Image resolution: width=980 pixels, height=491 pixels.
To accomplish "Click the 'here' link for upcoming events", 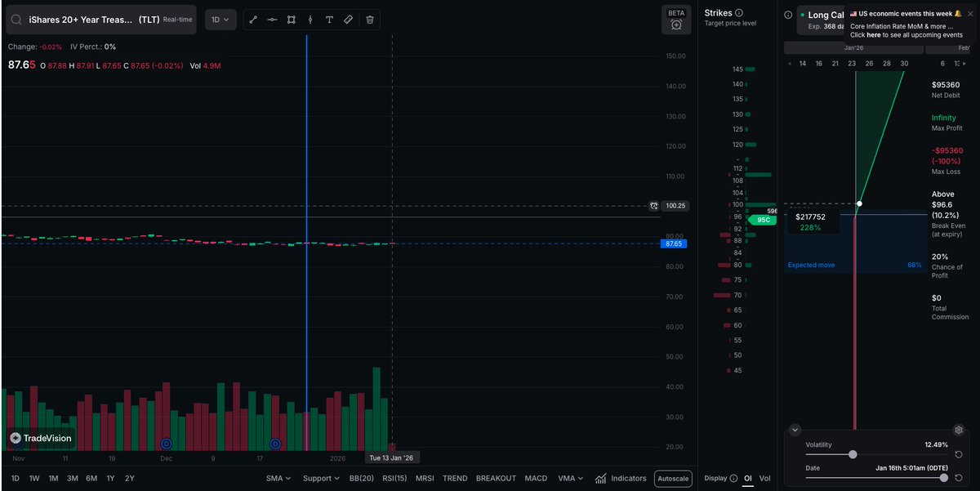I will 873,35.
